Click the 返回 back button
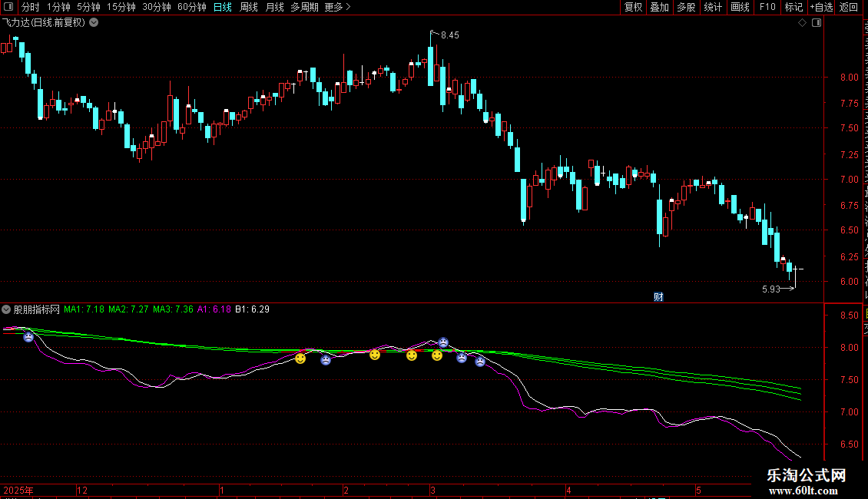The height and width of the screenshot is (499, 868). tap(848, 7)
